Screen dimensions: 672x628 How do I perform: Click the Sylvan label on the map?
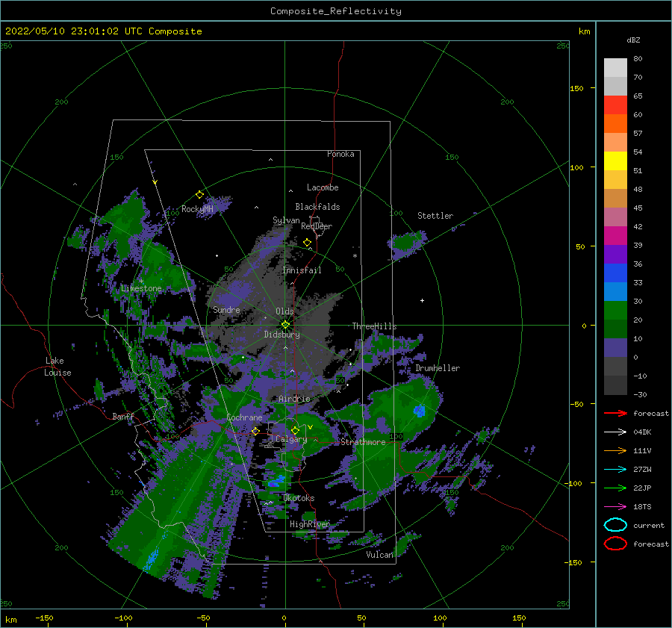click(x=286, y=220)
